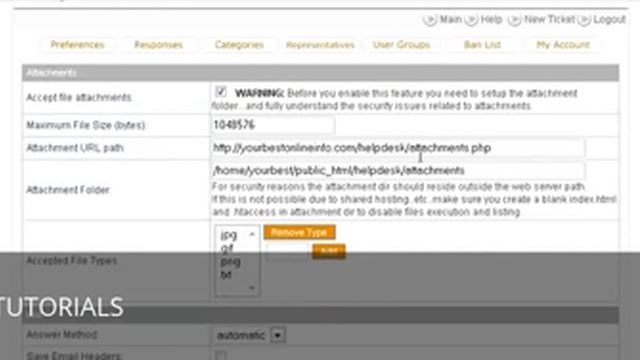Click the file types list up arrow
This screenshot has width=640, height=360.
point(252,234)
